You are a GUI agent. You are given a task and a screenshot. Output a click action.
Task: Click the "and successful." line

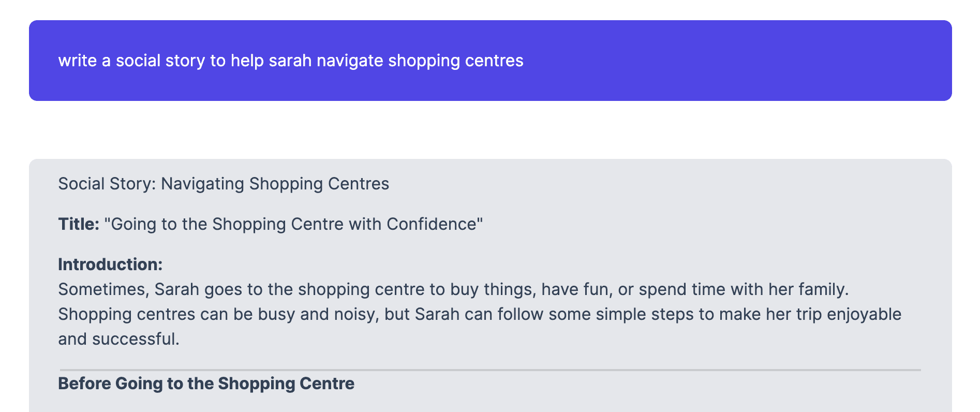coord(118,339)
